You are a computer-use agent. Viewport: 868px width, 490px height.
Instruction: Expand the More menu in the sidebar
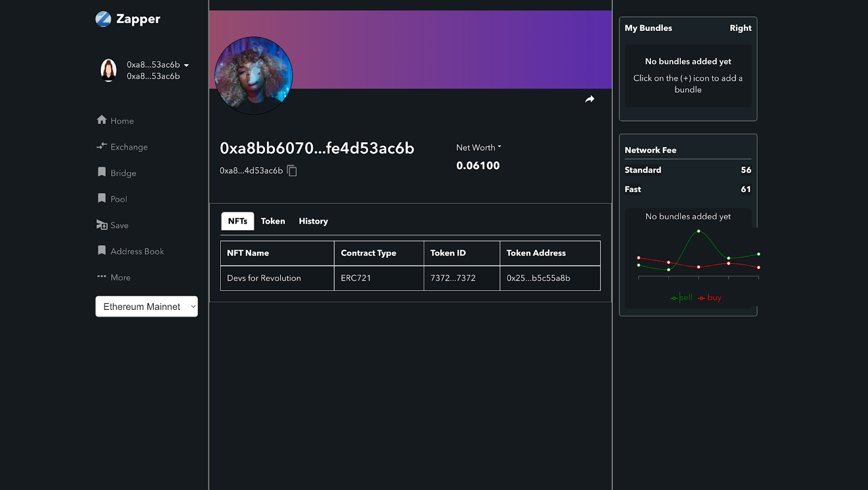(101, 277)
